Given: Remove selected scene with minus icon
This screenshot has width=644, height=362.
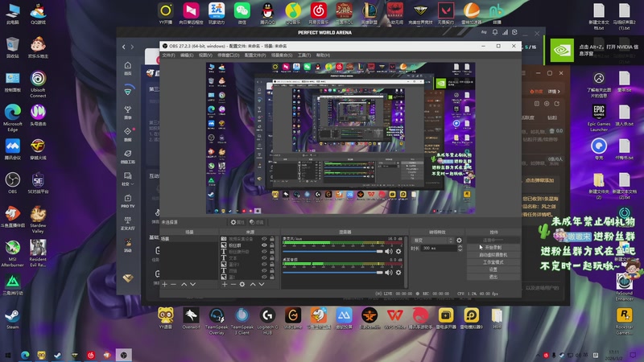Looking at the screenshot, I should tap(173, 284).
